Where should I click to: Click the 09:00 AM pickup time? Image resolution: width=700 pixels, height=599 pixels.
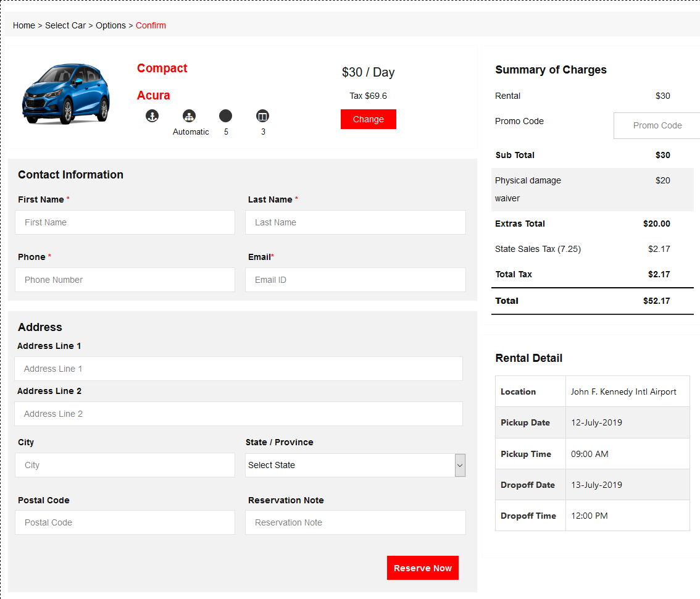590,454
